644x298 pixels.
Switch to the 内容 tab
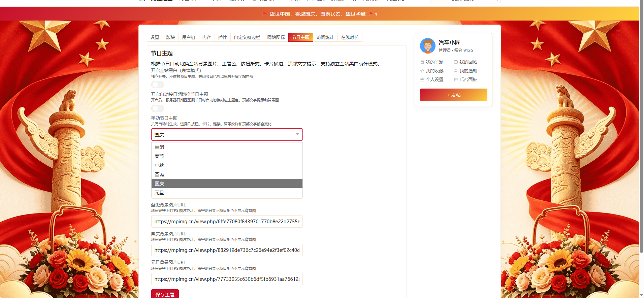click(207, 37)
